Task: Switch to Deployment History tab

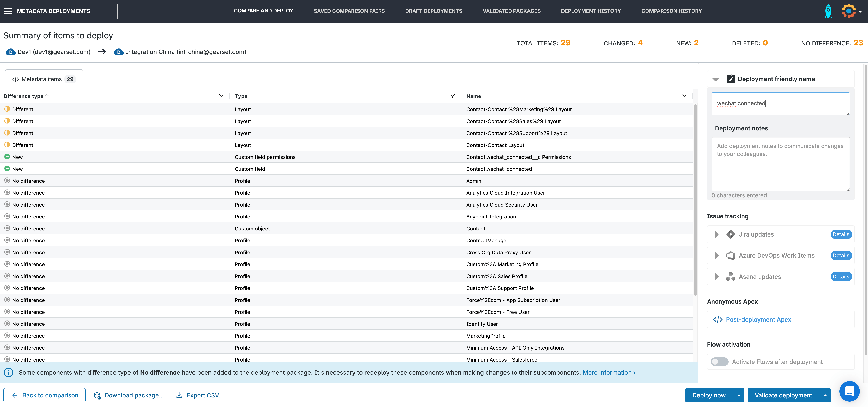Action: 591,11
